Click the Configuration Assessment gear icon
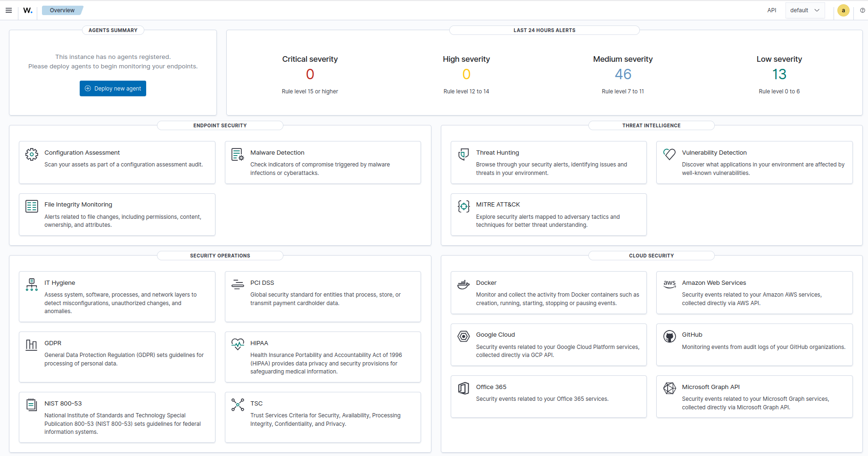This screenshot has height=456, width=868. point(32,154)
